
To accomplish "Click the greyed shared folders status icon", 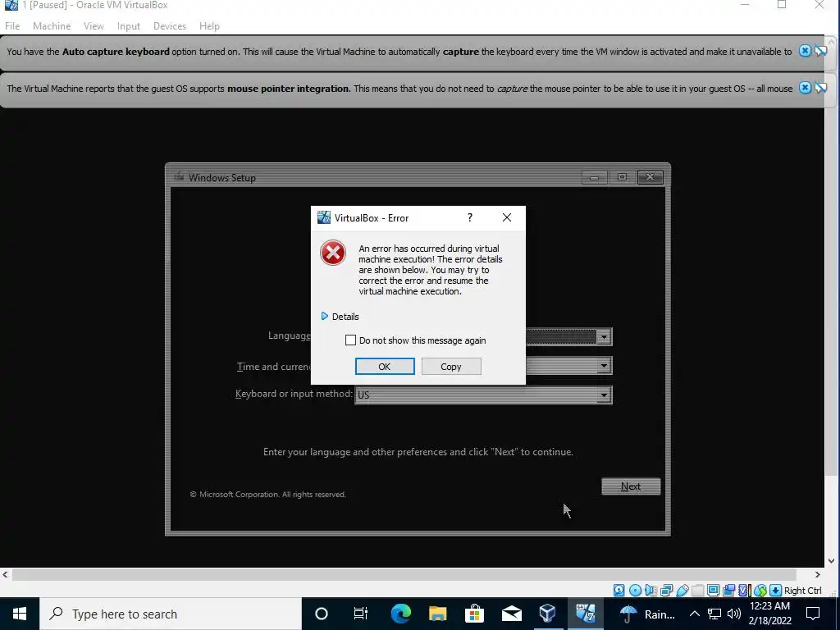I will (x=697, y=591).
